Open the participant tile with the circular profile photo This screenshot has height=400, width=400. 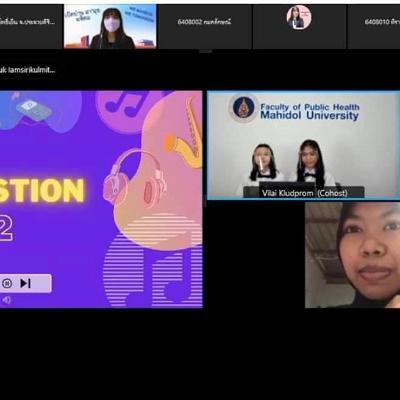pos(299,27)
